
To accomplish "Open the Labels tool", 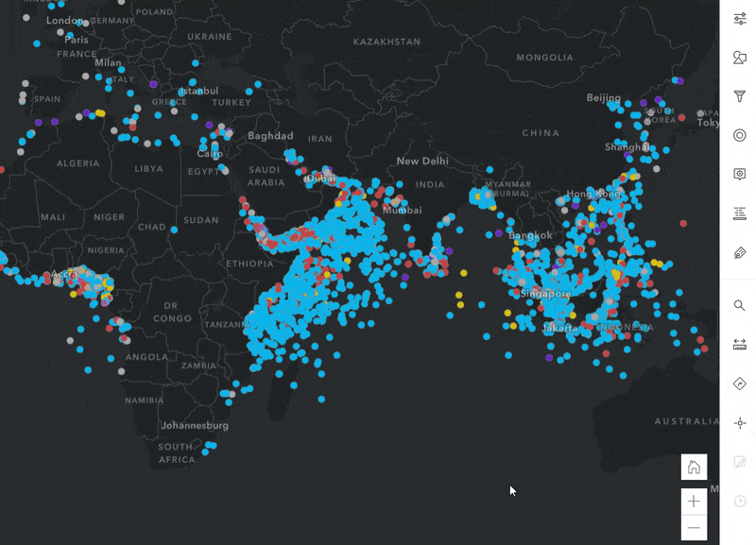I will [740, 252].
